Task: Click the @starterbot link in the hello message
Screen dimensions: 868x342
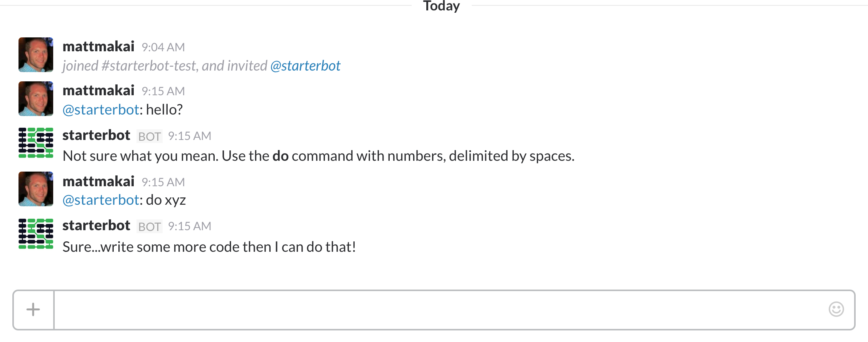Action: pos(100,110)
